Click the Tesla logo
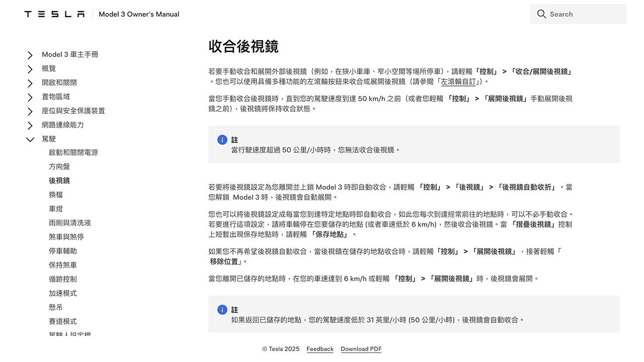Screen dimensions: 644x362 54,14
